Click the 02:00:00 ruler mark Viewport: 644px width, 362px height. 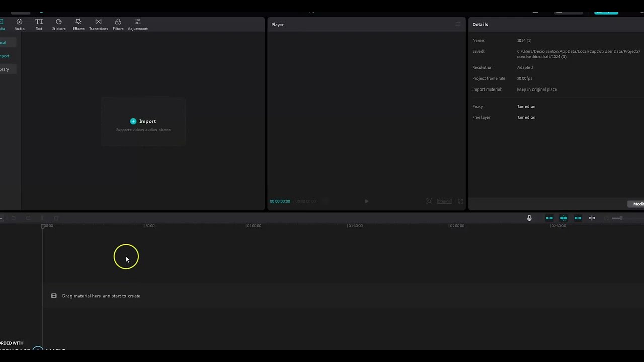click(x=456, y=226)
